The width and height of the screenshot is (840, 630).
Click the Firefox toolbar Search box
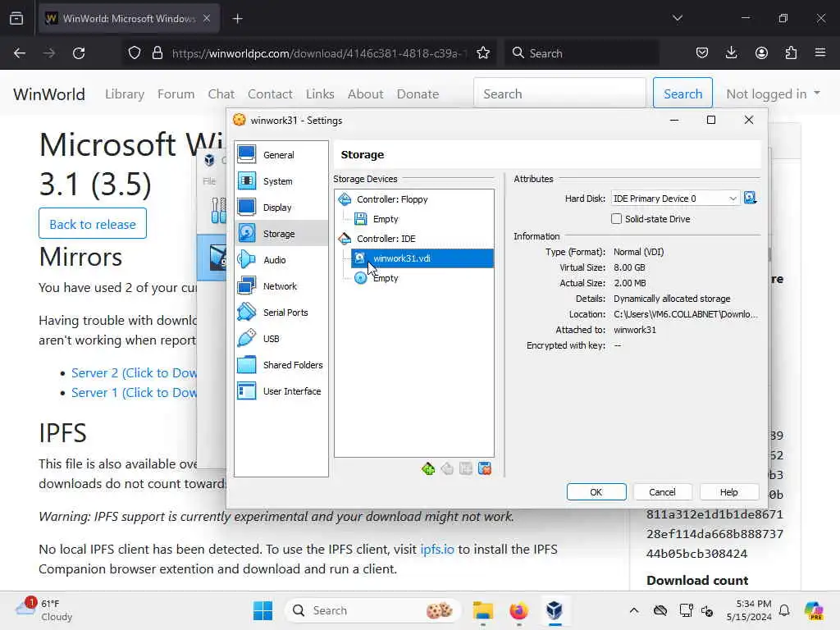point(582,53)
